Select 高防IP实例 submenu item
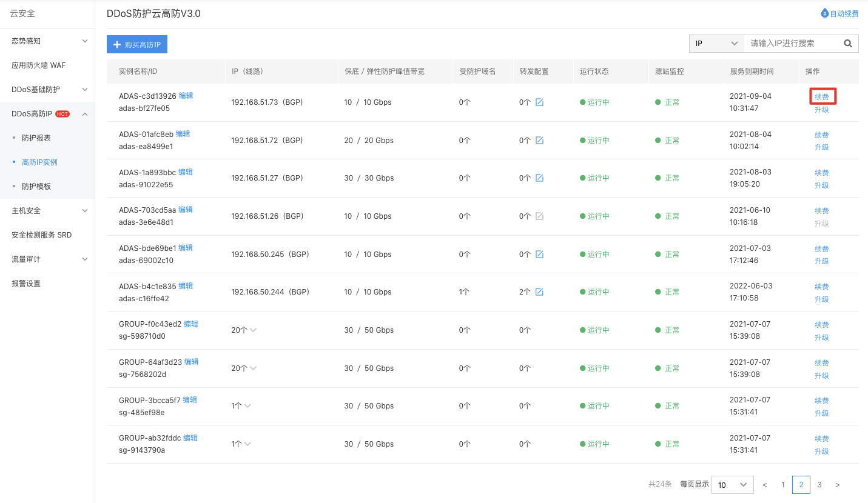The width and height of the screenshot is (868, 503). 39,162
